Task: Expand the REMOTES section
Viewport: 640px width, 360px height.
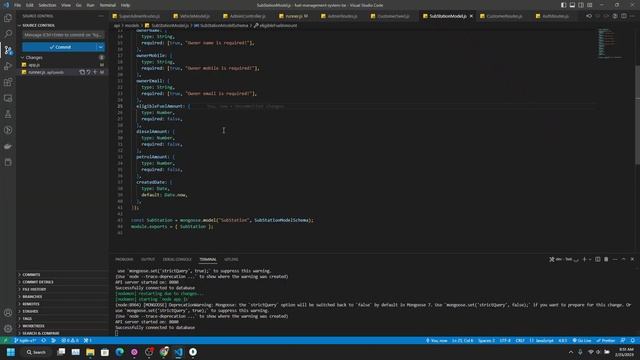Action: tap(31, 304)
